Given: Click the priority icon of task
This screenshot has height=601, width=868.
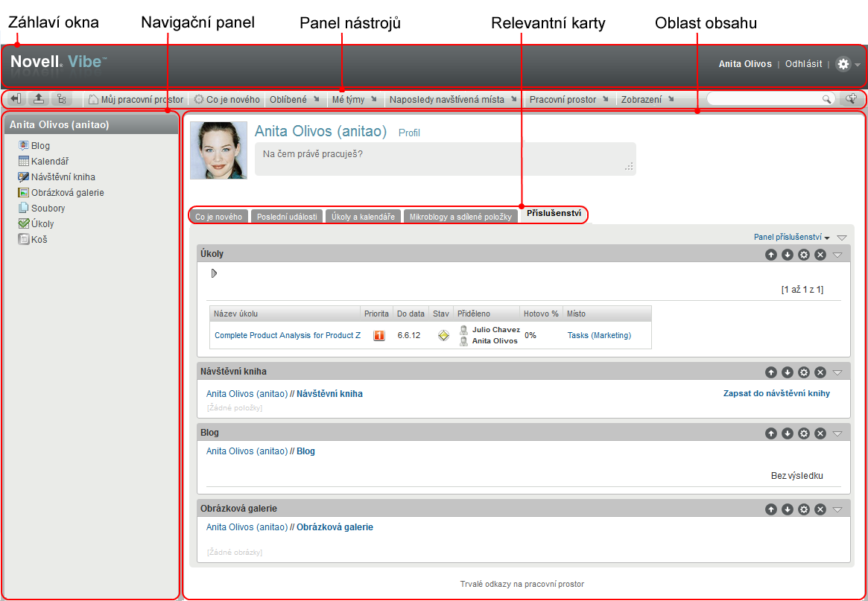Looking at the screenshot, I should click(379, 335).
